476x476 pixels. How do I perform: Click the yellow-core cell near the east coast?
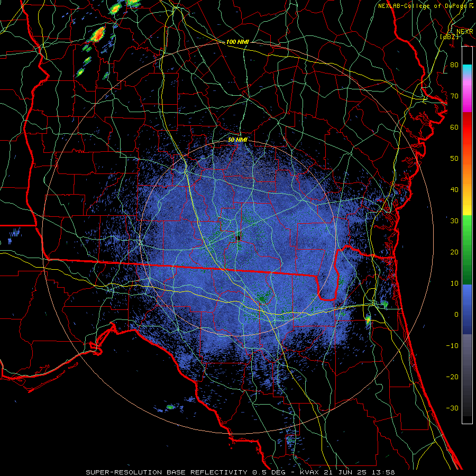coord(368,319)
